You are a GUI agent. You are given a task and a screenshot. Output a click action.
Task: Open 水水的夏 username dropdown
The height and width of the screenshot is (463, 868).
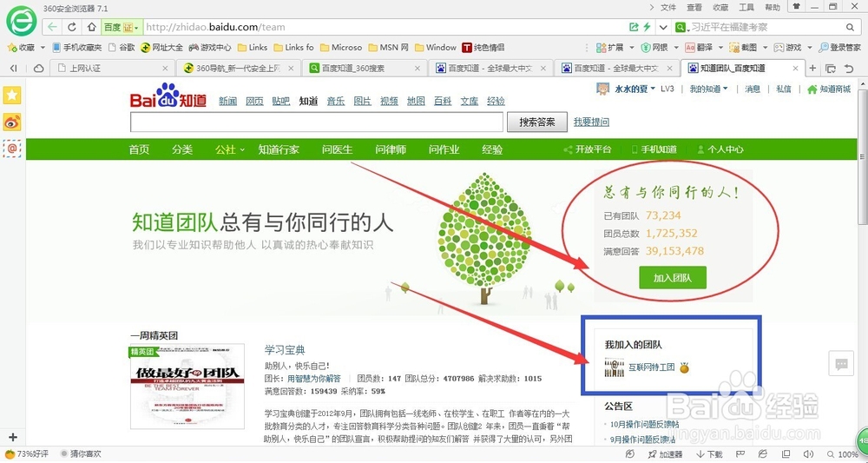pos(635,89)
